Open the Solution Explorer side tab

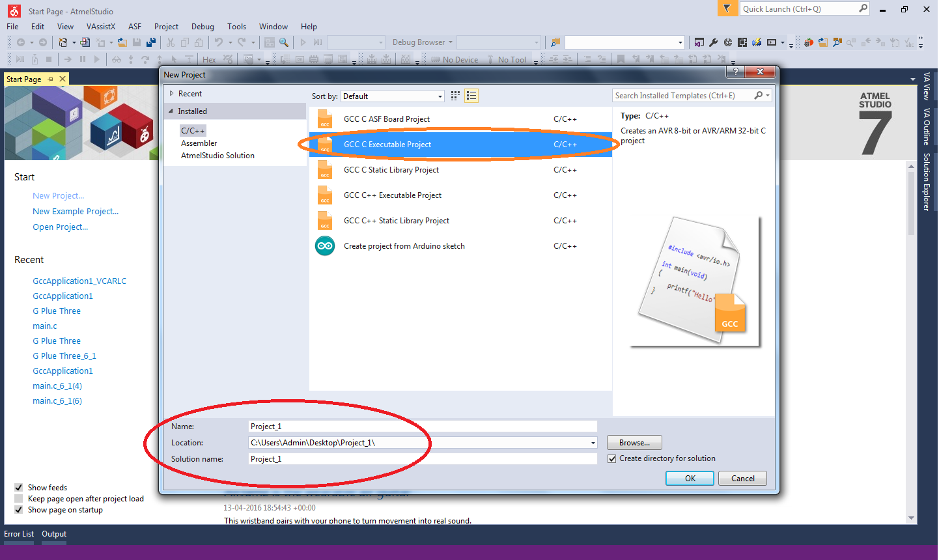[926, 182]
